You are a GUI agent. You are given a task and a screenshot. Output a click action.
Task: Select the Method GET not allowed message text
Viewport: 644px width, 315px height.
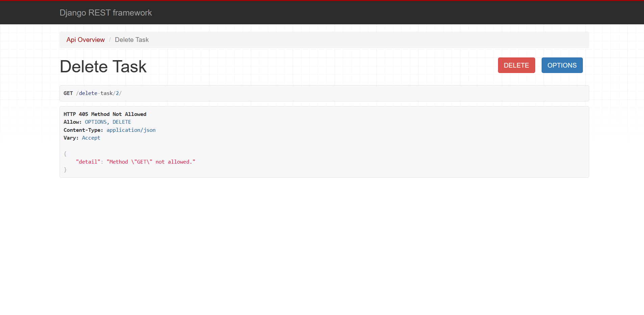pos(151,162)
